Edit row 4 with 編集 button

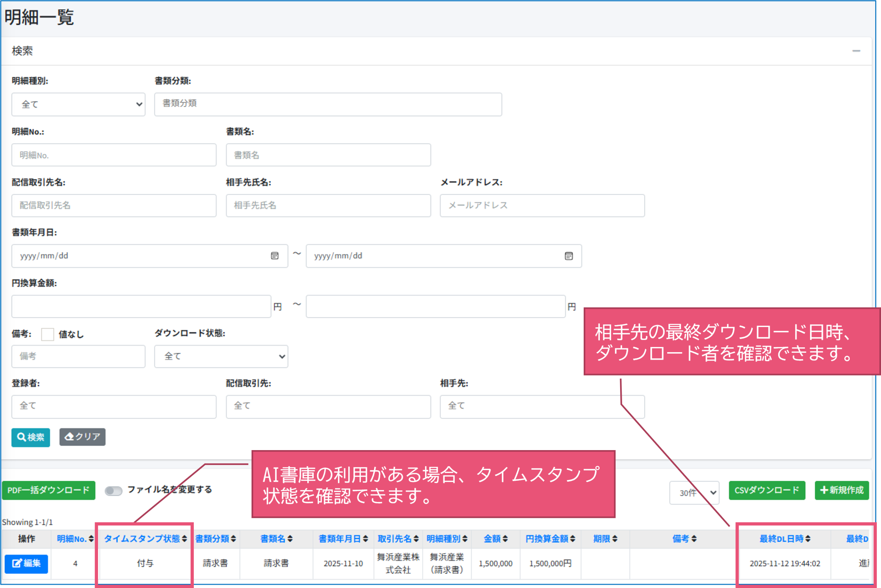click(26, 563)
